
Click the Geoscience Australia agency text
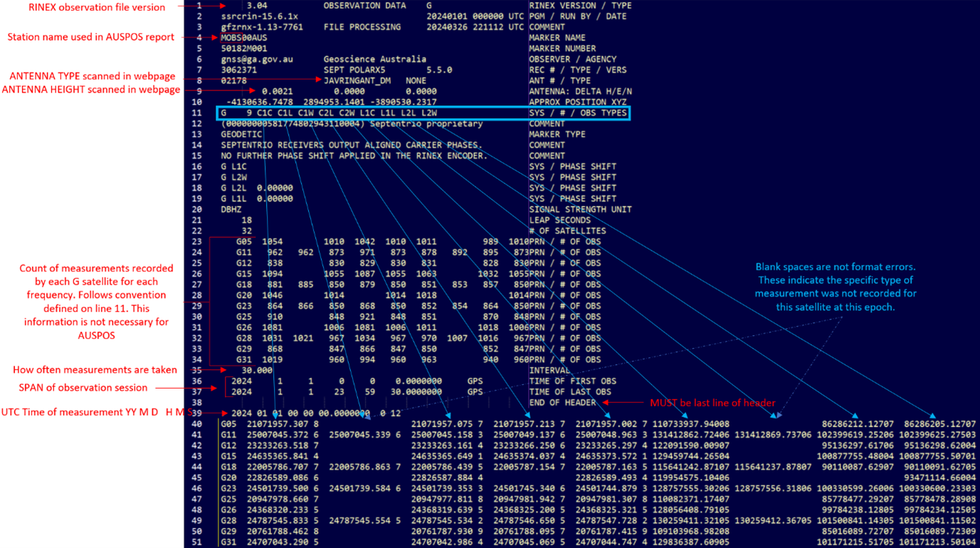coord(374,59)
